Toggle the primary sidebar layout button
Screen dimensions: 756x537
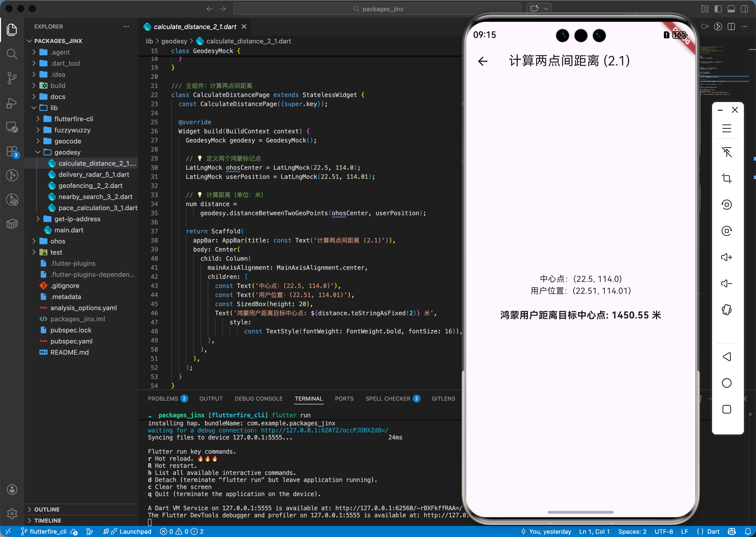coord(718,9)
